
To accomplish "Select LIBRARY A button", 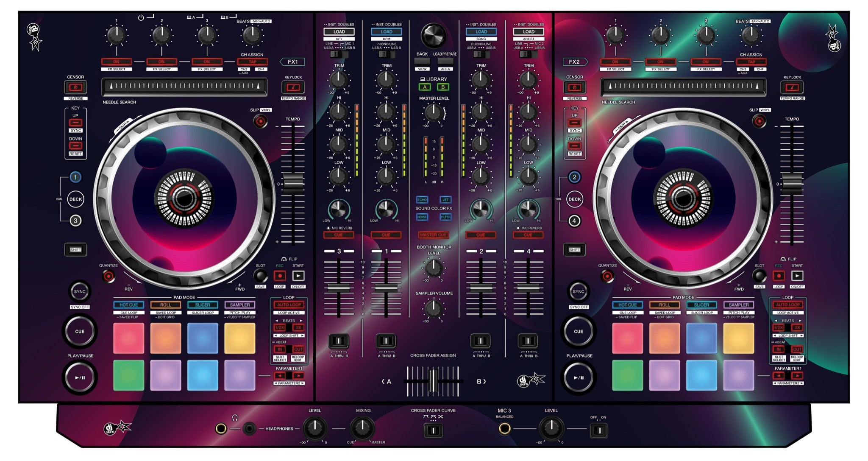I will (425, 87).
